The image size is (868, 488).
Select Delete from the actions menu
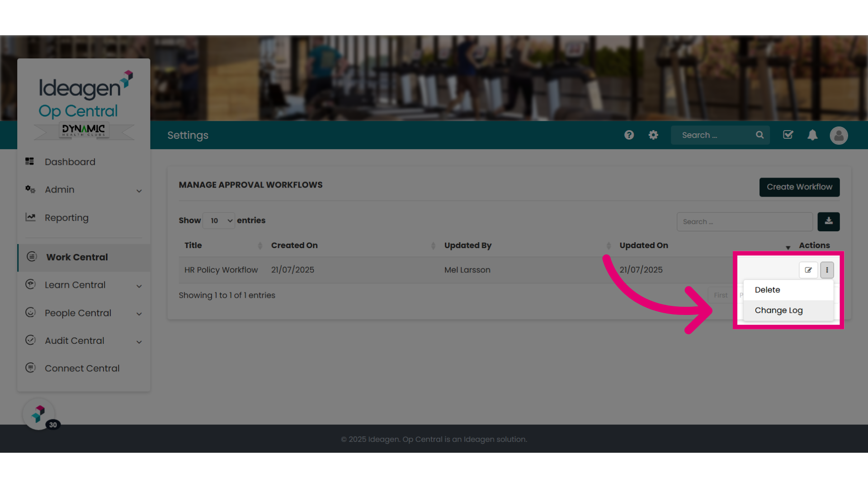point(788,290)
